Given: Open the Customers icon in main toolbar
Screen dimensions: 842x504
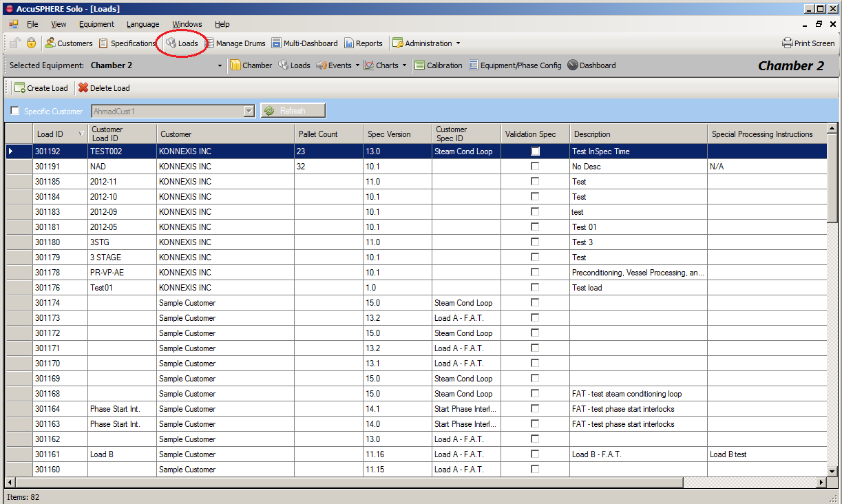Looking at the screenshot, I should click(x=68, y=43).
